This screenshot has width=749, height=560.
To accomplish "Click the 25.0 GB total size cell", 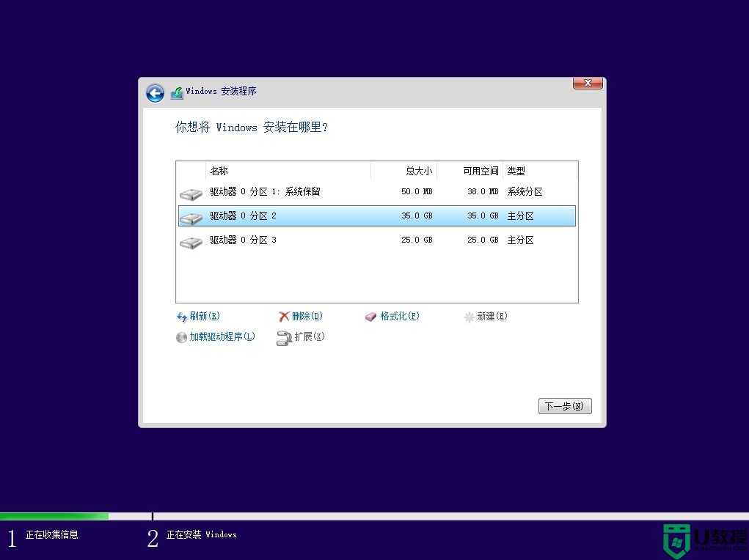I will point(417,240).
